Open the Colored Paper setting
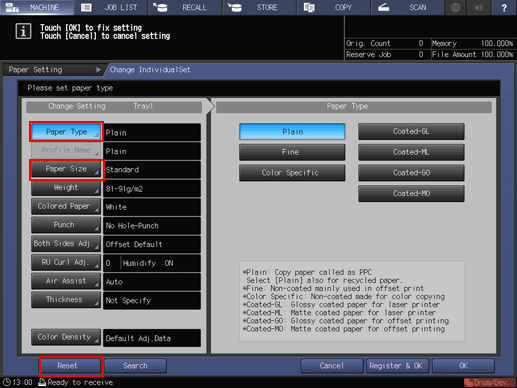517x388 pixels. pyautogui.click(x=66, y=206)
